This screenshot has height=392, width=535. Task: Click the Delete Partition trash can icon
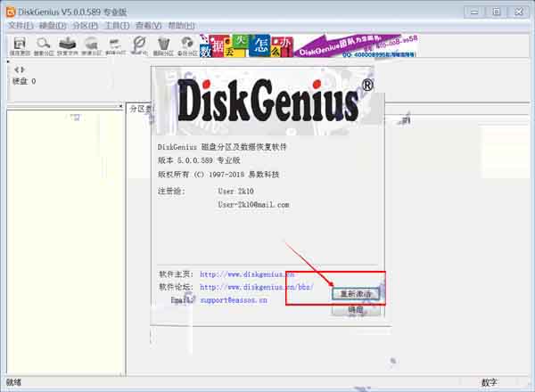pos(163,46)
